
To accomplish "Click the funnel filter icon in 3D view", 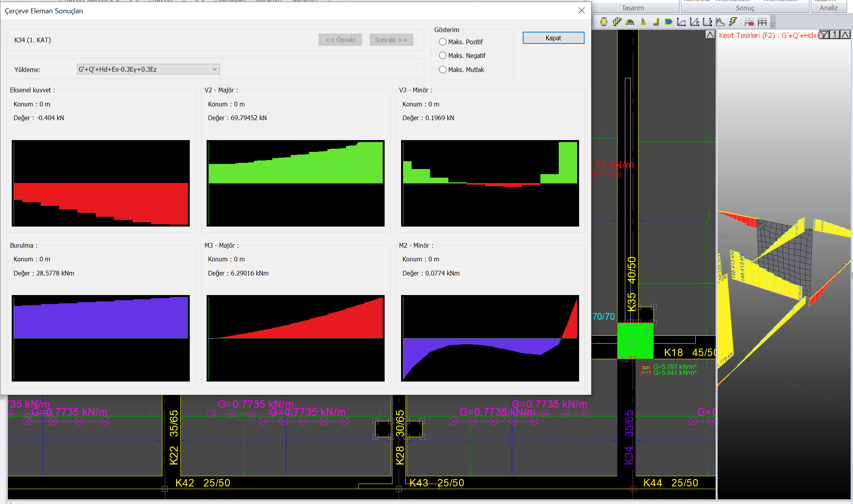I will 824,35.
